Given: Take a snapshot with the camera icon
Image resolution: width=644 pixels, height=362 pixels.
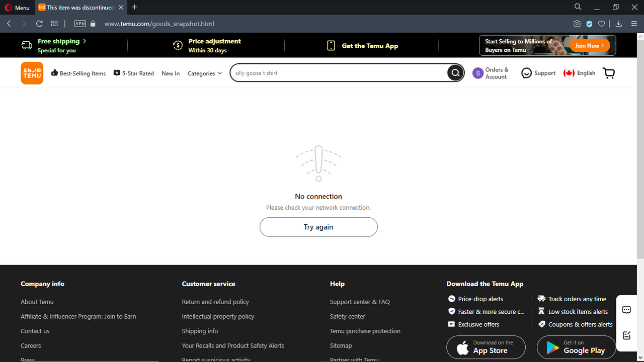Looking at the screenshot, I should [x=577, y=24].
